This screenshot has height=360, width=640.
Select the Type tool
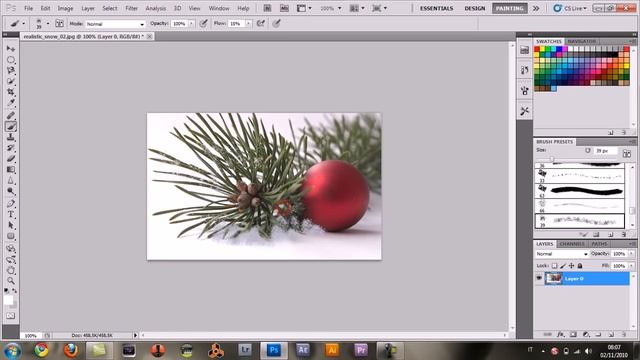[11, 214]
